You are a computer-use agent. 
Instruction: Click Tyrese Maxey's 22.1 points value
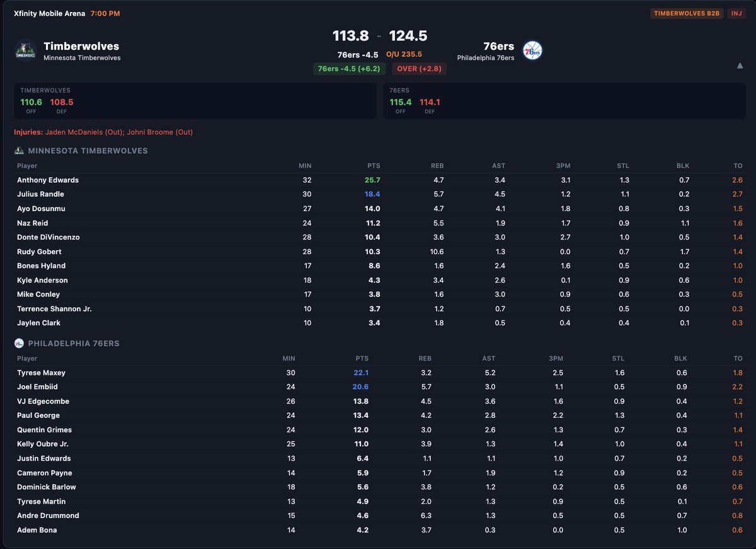click(x=361, y=373)
